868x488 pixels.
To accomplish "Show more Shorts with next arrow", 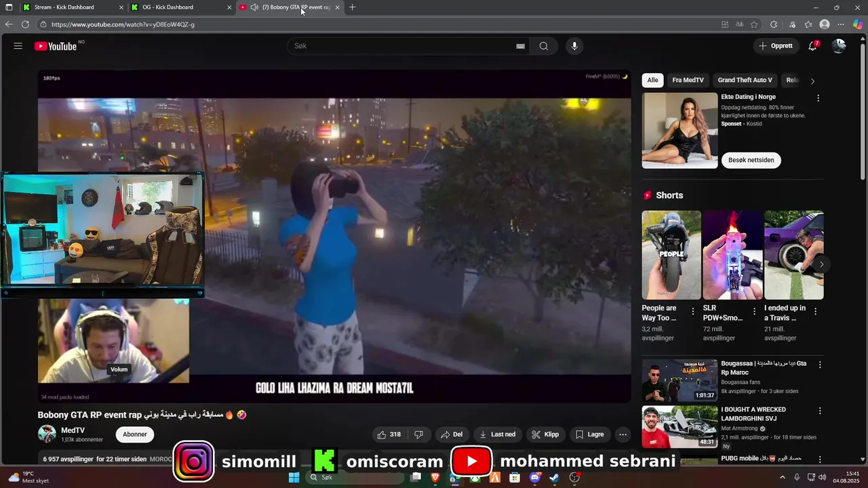I will pyautogui.click(x=821, y=264).
